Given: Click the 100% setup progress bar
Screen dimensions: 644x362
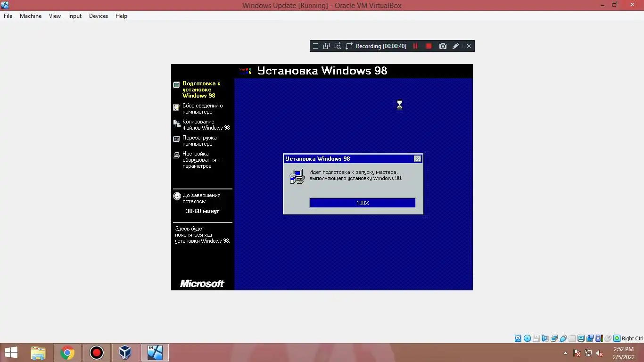Looking at the screenshot, I should tap(363, 203).
